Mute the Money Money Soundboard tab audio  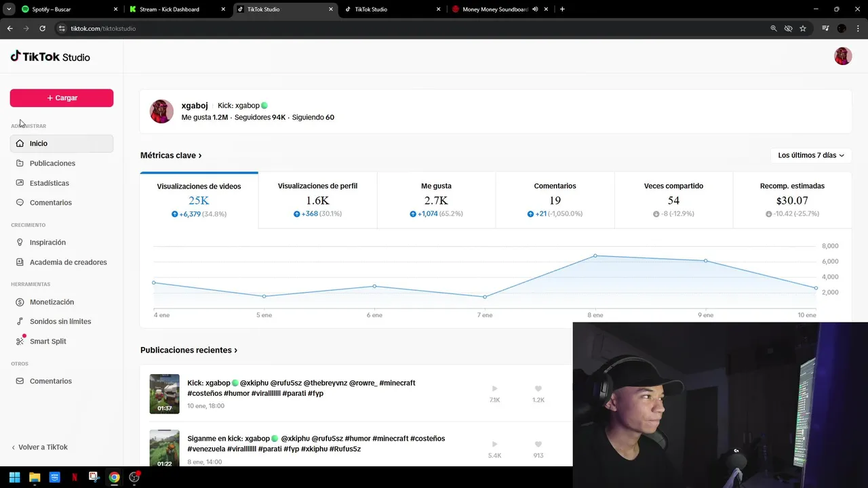pyautogui.click(x=535, y=9)
